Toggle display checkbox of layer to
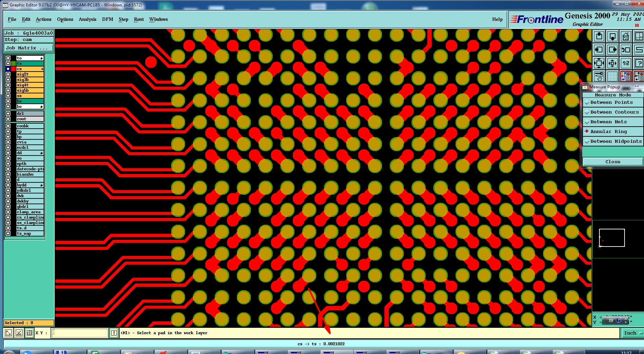Viewport: 644px width, 354px height. (x=8, y=58)
